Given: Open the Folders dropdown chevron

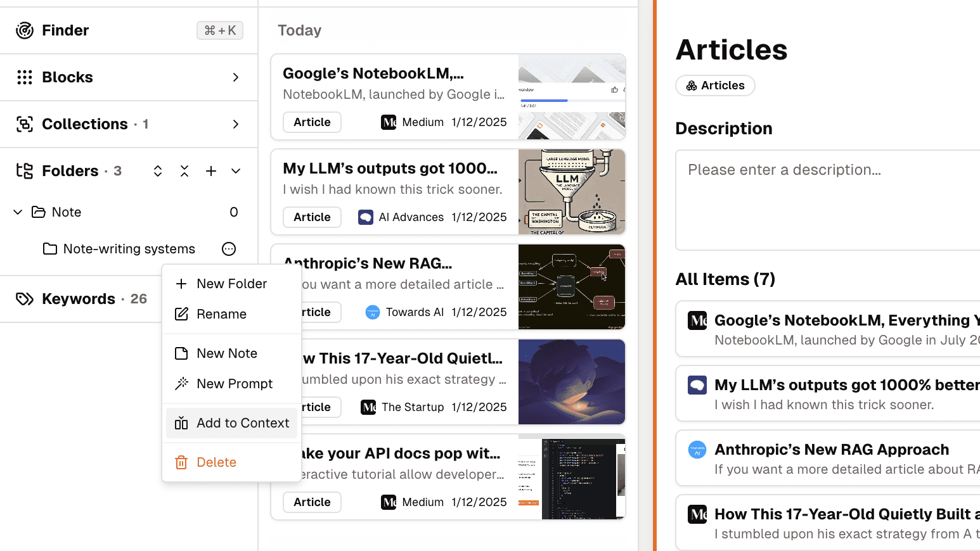Looking at the screenshot, I should [x=236, y=171].
